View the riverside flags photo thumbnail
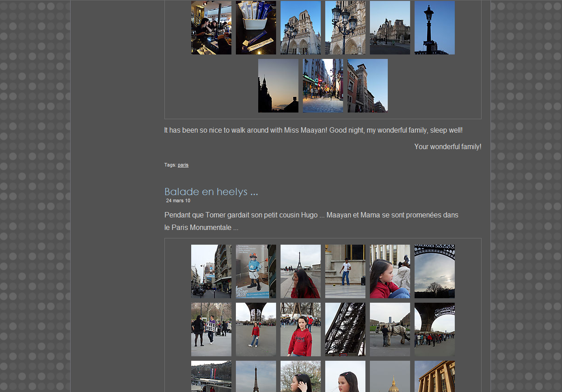 click(x=211, y=376)
